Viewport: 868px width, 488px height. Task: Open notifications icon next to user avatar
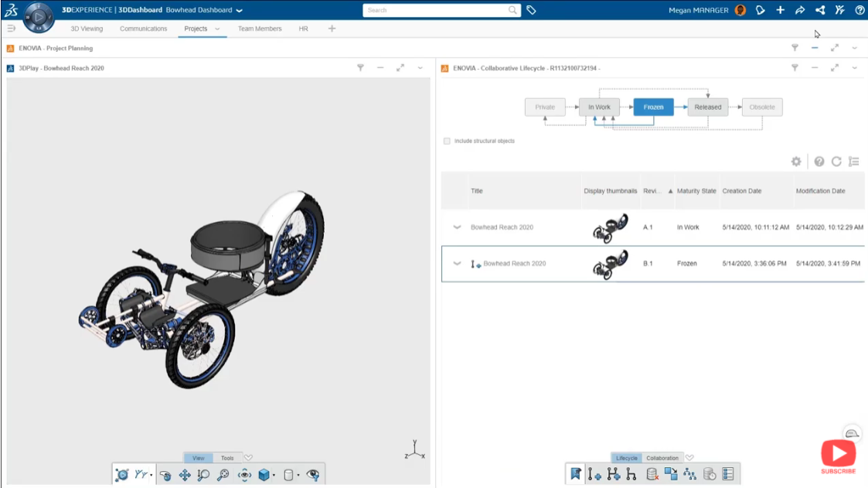click(x=760, y=10)
